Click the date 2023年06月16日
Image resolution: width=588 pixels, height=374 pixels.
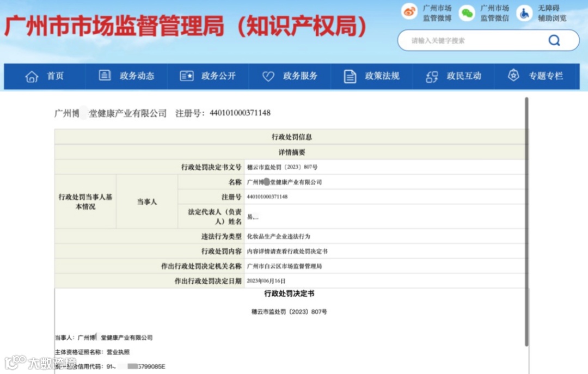[266, 280]
